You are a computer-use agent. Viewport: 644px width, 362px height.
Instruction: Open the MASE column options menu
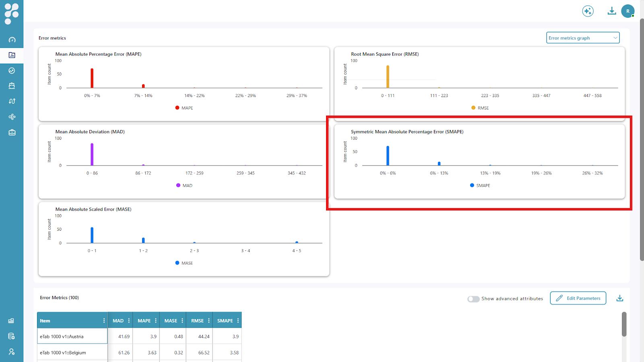tap(182, 321)
